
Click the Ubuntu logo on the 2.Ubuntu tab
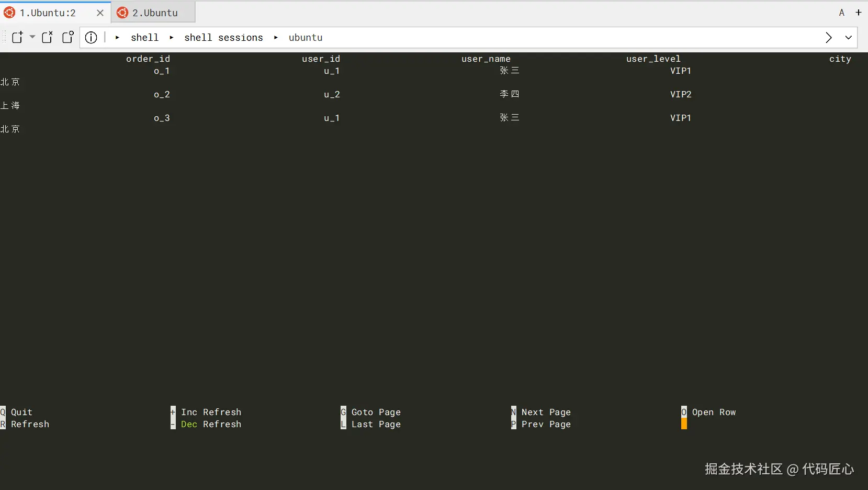122,13
